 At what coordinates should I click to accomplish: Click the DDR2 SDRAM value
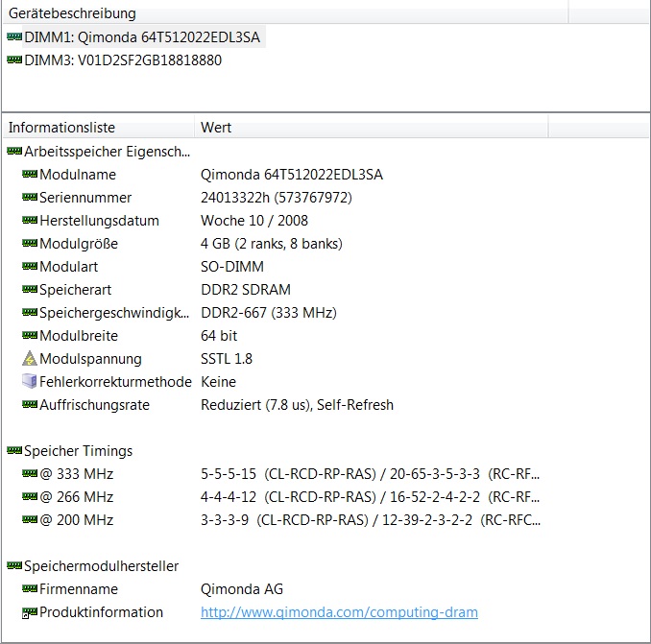(246, 289)
